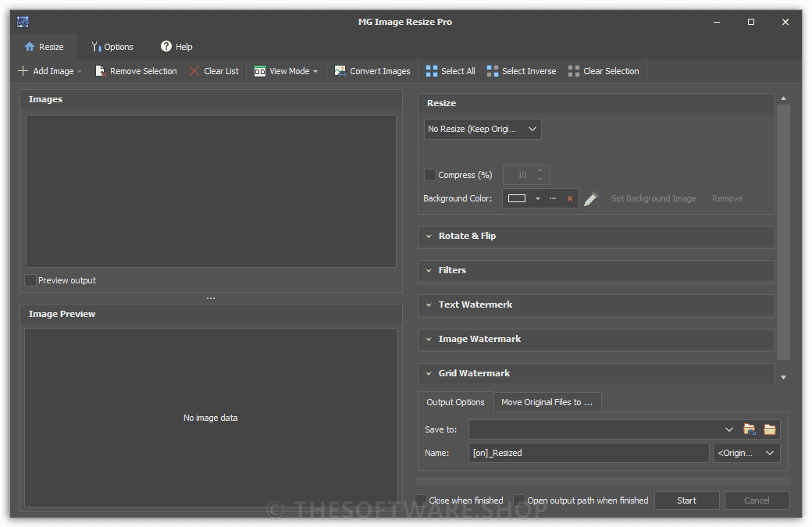Open the No Resize mode dropdown

click(483, 129)
